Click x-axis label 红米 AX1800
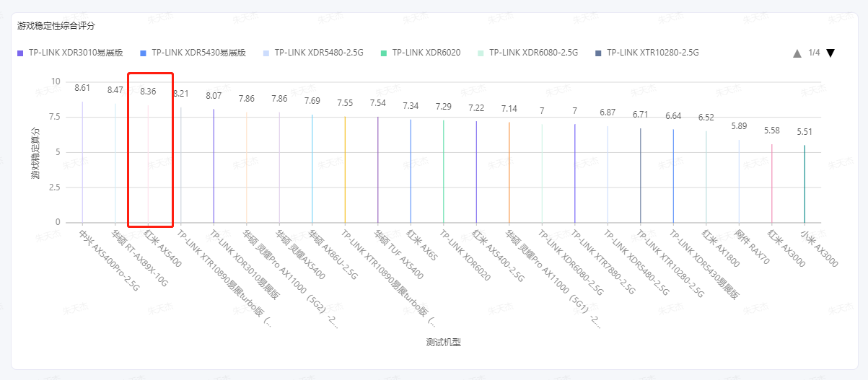The width and height of the screenshot is (868, 380). 720,247
